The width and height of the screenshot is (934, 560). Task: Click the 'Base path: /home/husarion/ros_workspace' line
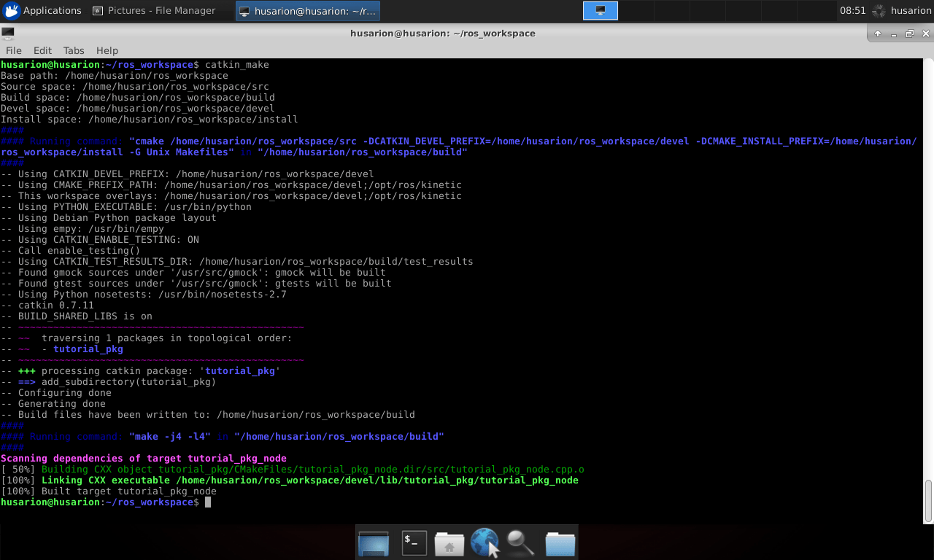pyautogui.click(x=115, y=76)
